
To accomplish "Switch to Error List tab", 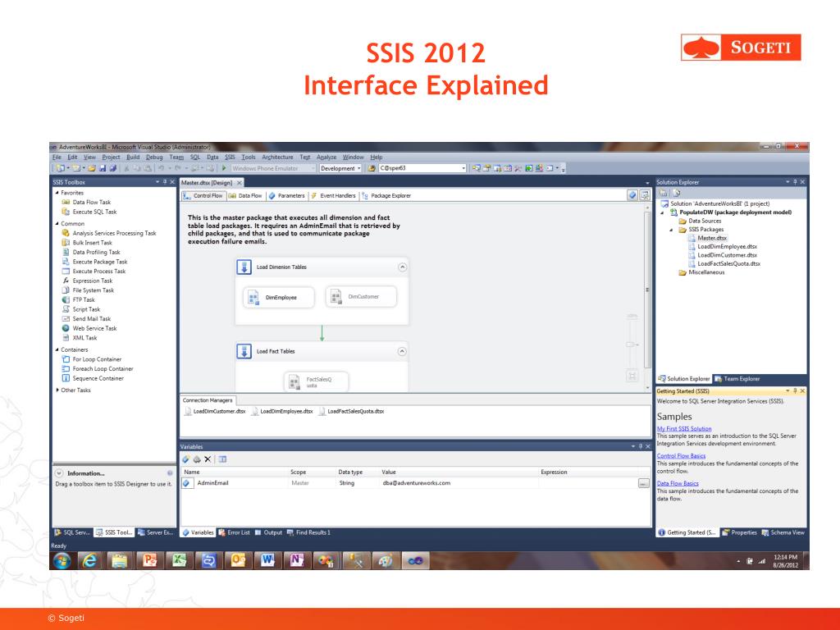I will (234, 532).
